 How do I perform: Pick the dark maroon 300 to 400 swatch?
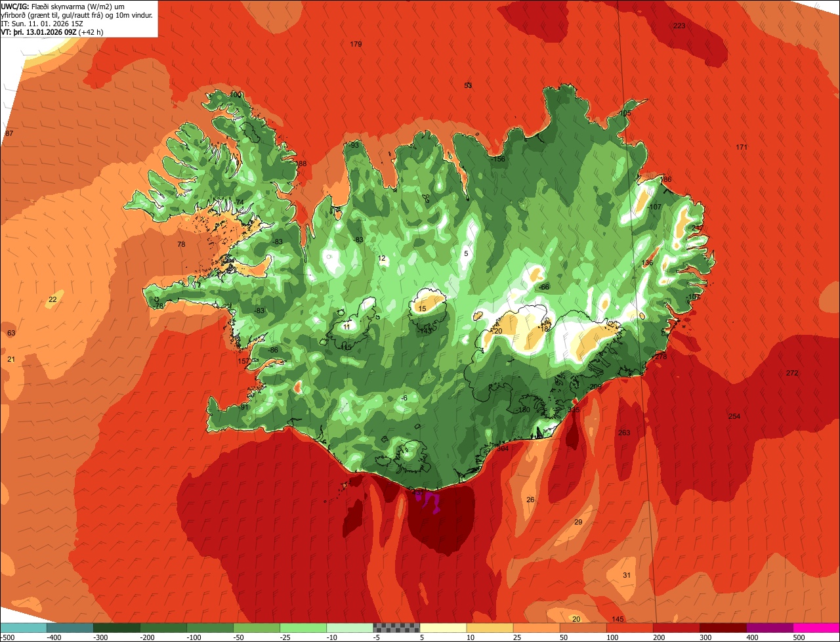pos(723,628)
